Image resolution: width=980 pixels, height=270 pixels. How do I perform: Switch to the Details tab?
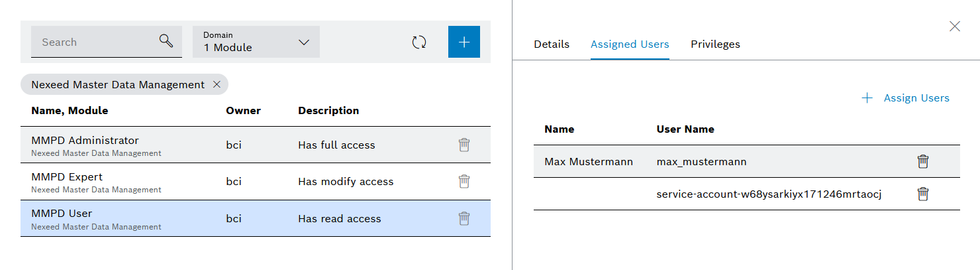551,44
